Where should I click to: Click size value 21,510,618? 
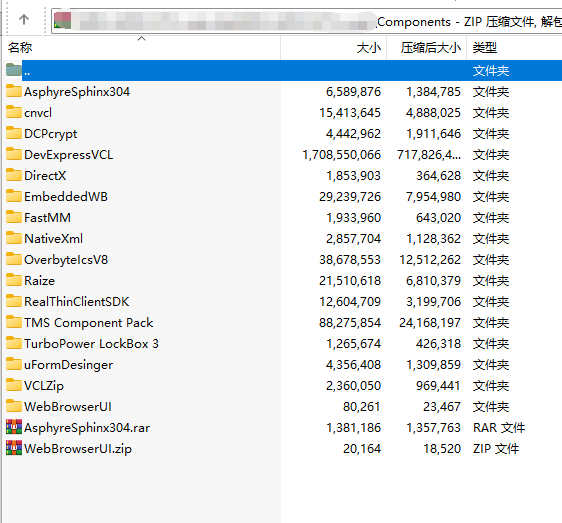(x=350, y=281)
